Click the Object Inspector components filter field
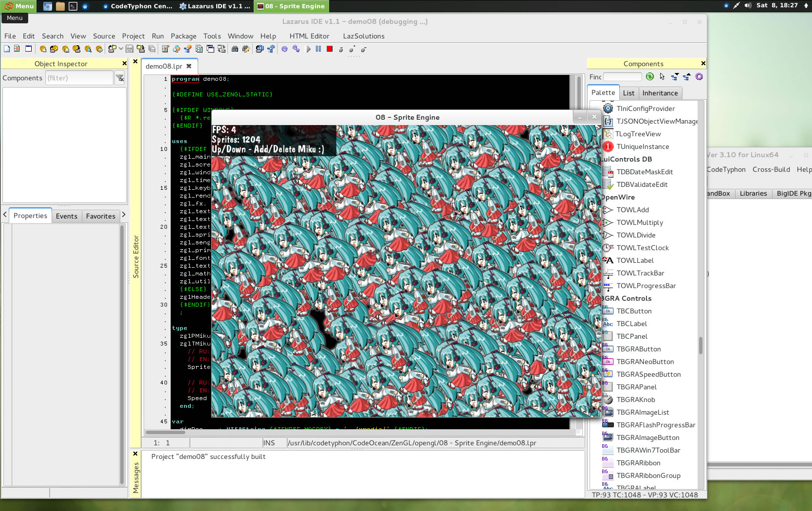812x511 pixels. [79, 78]
